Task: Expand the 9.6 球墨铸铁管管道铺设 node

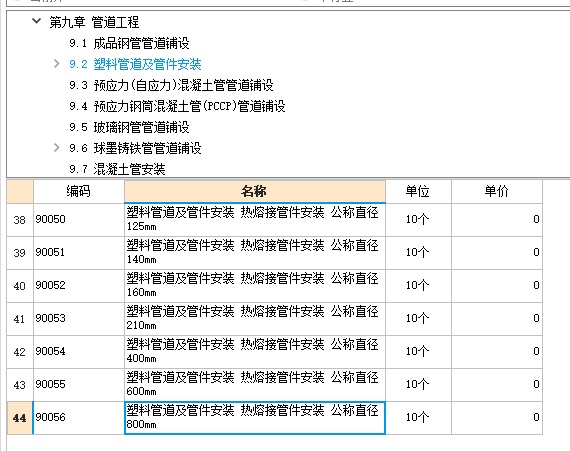Action: click(56, 148)
